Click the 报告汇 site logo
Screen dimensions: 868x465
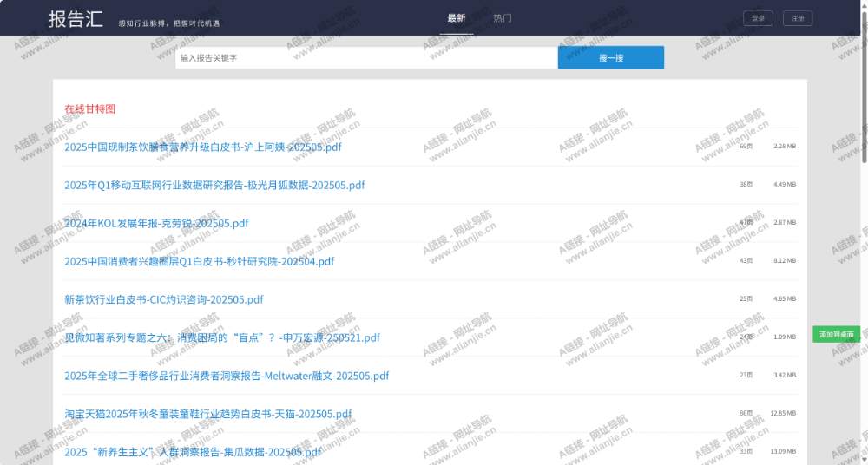click(76, 19)
